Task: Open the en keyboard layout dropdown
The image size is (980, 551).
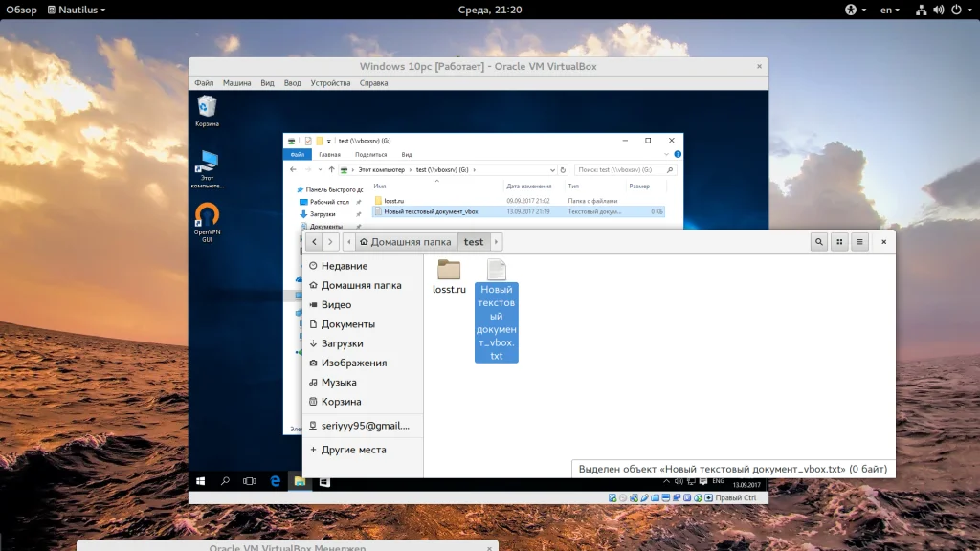Action: 889,10
